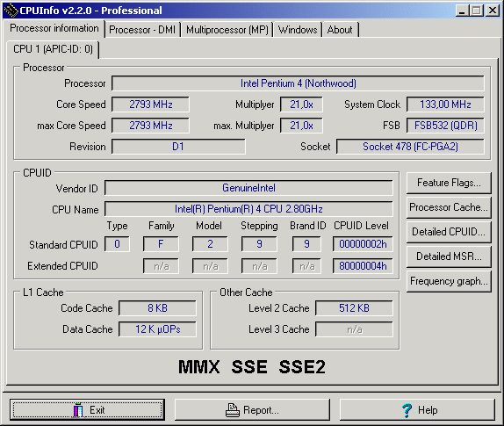Click the CPU Name Pentium 4 2.80GHz field
The image size is (504, 426).
pyautogui.click(x=248, y=209)
